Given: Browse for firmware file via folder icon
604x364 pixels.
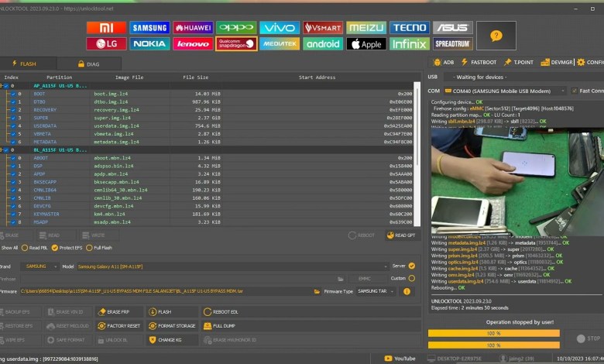Looking at the screenshot, I should [x=317, y=291].
